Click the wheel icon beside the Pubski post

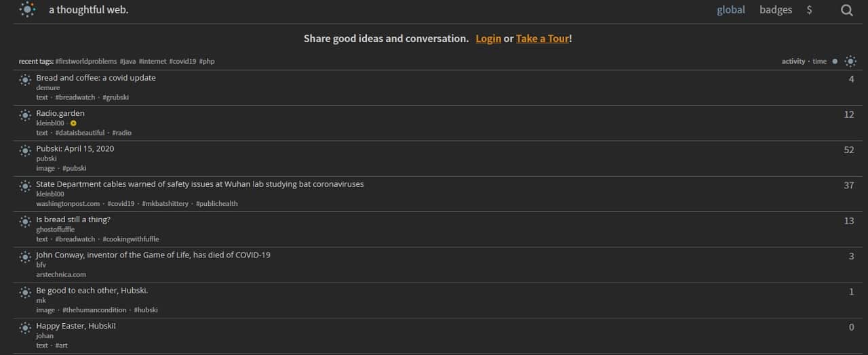pyautogui.click(x=25, y=150)
